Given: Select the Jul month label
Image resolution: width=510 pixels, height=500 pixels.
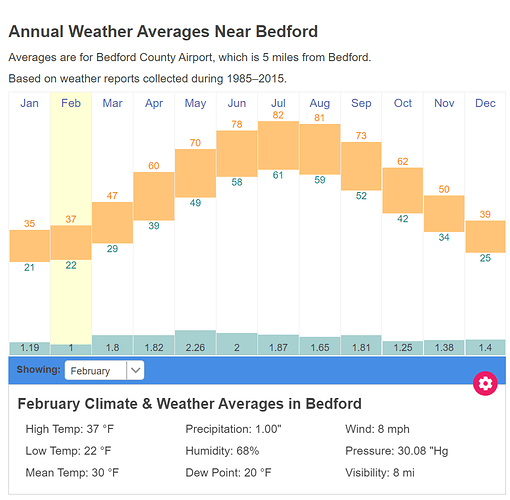Looking at the screenshot, I should (x=278, y=103).
